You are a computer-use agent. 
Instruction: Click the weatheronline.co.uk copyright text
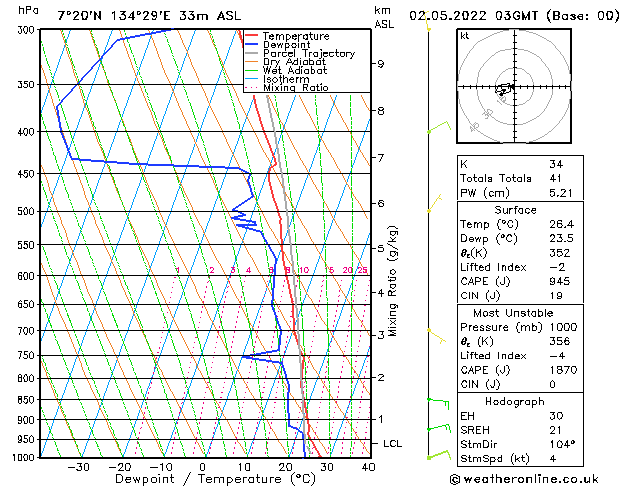(x=524, y=479)
